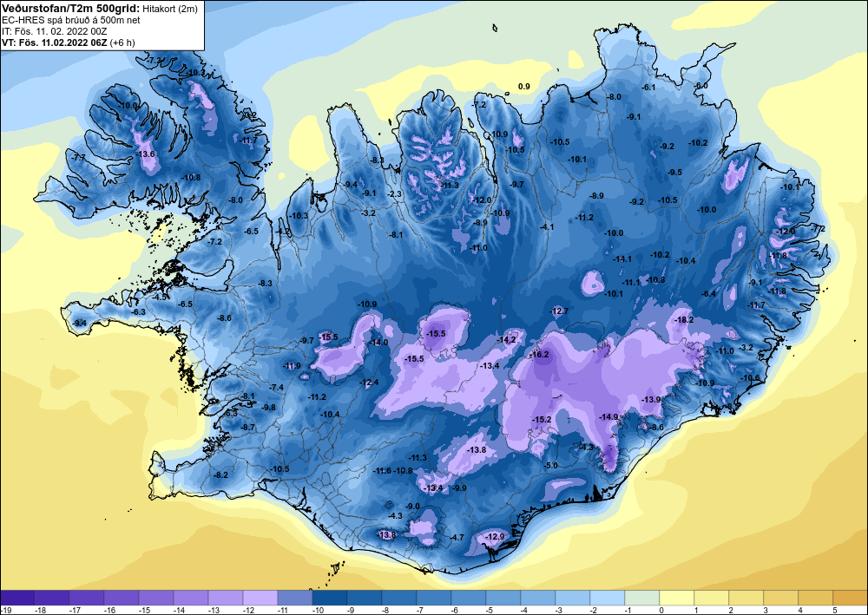Select the -10.6 temperature label
The width and height of the screenshot is (868, 615).
coord(751,378)
